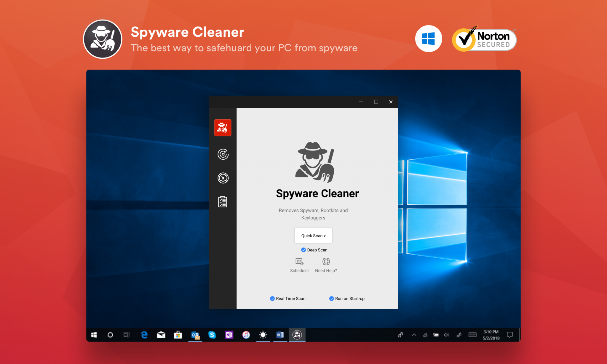The width and height of the screenshot is (607, 364).
Task: Click the large spy mascot logo in app
Action: pyautogui.click(x=315, y=162)
